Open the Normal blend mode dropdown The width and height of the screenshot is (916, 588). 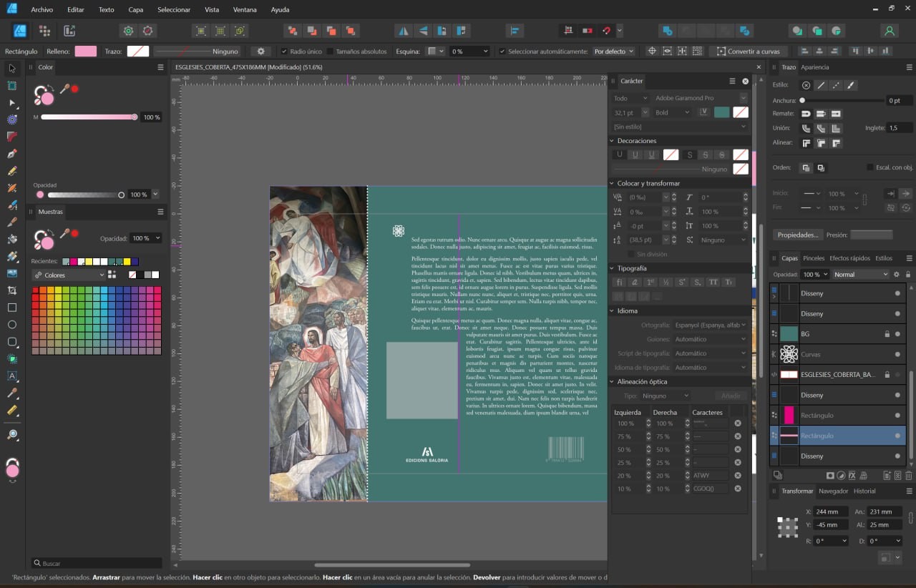click(860, 274)
